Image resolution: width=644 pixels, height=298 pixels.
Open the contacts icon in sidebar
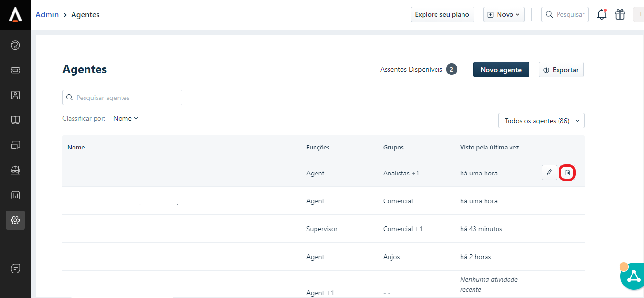[x=15, y=95]
